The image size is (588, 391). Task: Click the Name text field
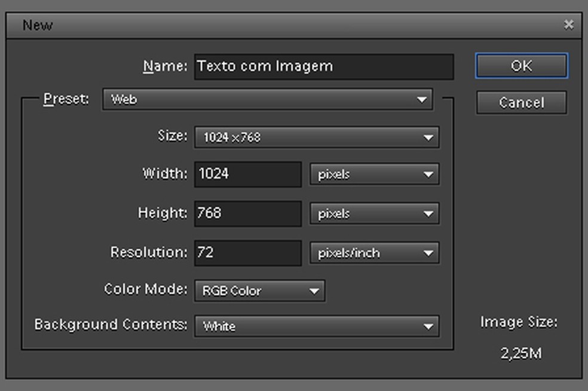[323, 66]
